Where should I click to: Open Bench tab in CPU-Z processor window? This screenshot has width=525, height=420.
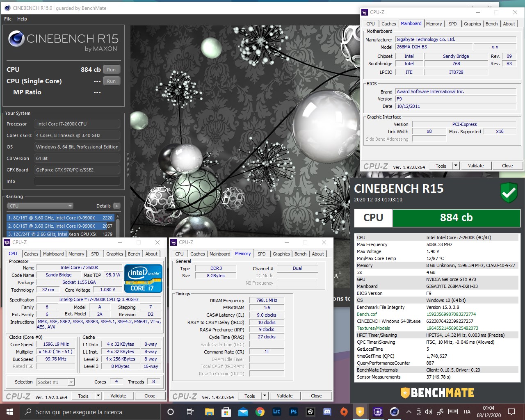(x=134, y=254)
